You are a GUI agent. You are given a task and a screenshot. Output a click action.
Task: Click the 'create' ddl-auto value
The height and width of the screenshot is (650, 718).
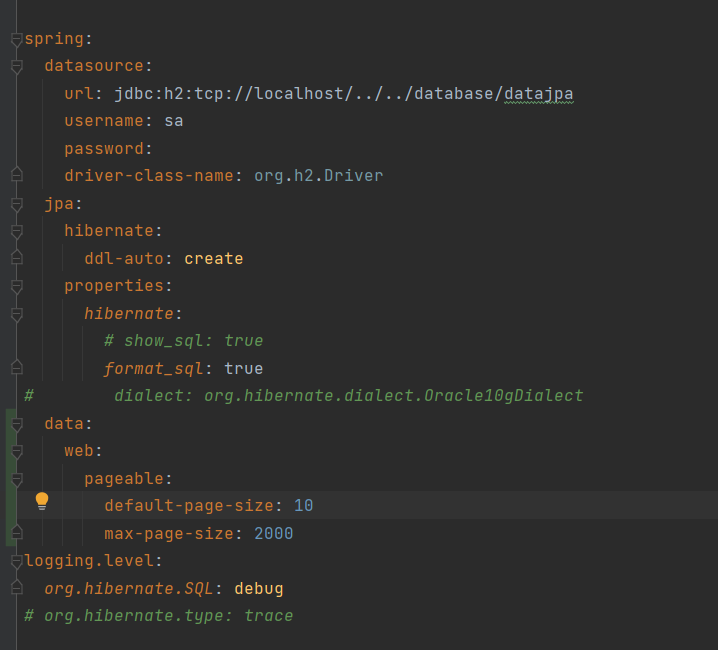[214, 259]
